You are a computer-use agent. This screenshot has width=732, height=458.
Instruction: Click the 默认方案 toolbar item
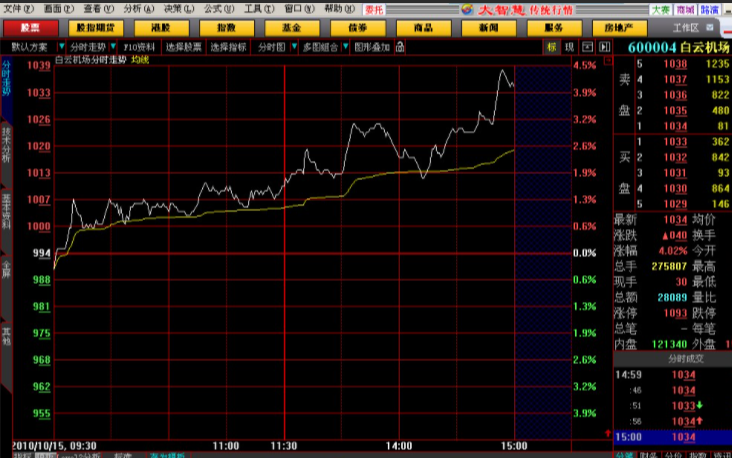click(29, 47)
